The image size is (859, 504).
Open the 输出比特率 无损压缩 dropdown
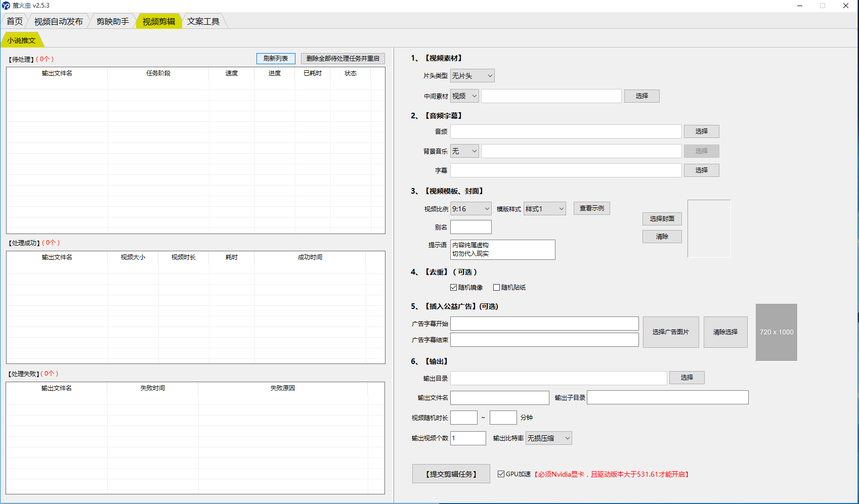pos(548,438)
